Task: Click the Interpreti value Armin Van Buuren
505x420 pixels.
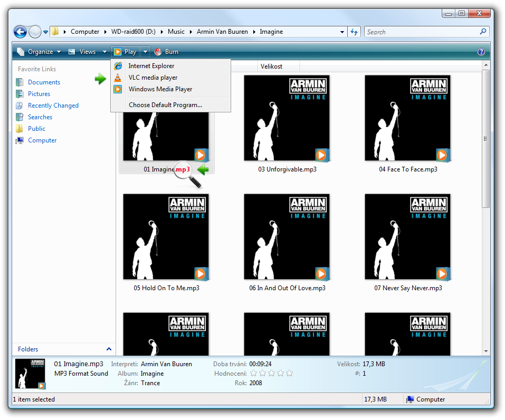Action: (166, 364)
